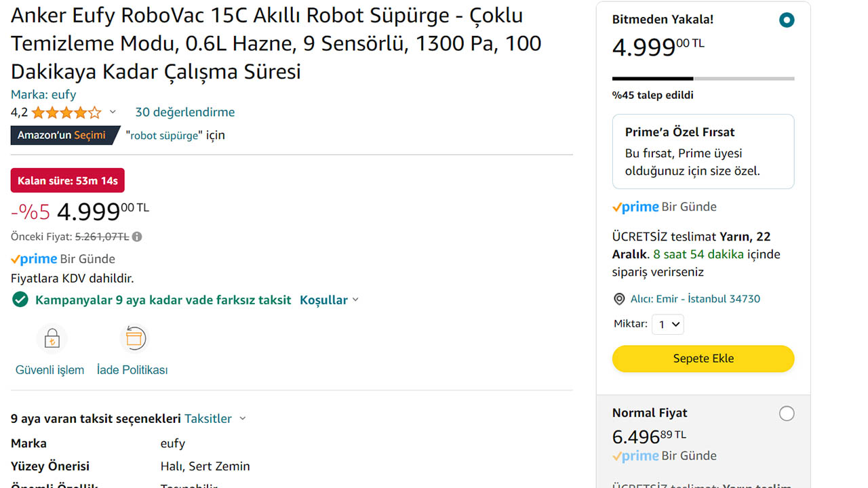Viewport: 868px width, 488px height.
Task: Open the Marka: eufy brand link
Action: point(43,94)
